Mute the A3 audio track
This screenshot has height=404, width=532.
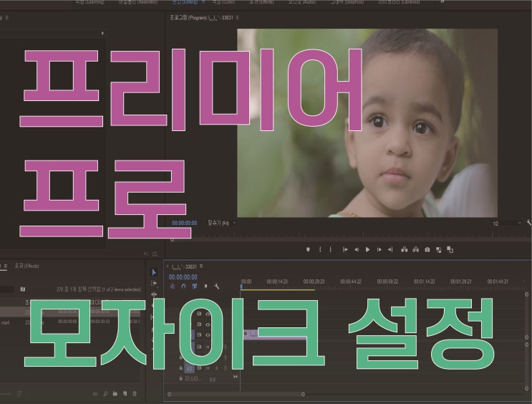(208, 368)
